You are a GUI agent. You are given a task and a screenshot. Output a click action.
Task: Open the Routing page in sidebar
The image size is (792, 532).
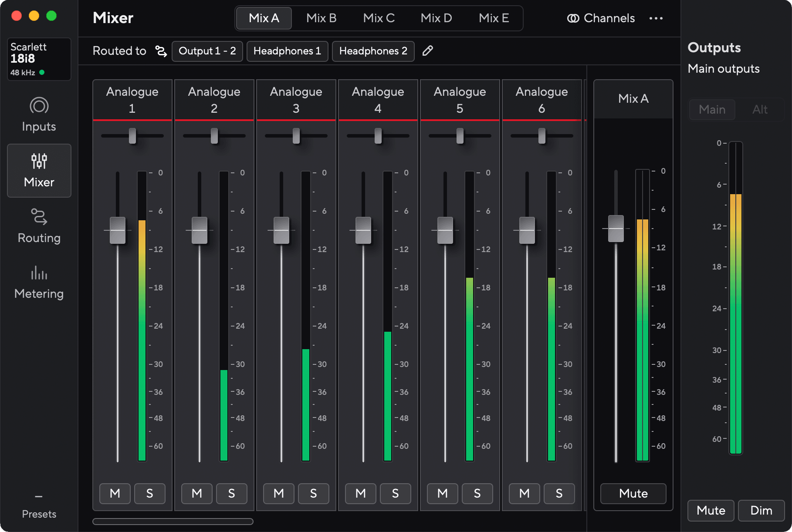pos(39,226)
